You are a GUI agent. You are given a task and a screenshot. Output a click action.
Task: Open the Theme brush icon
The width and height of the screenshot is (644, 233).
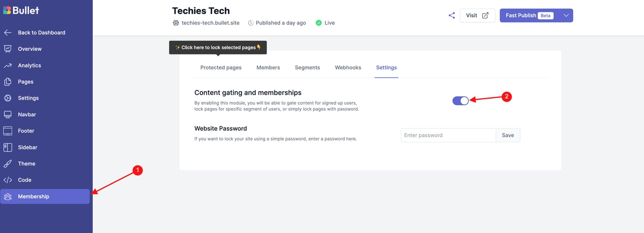click(8, 164)
